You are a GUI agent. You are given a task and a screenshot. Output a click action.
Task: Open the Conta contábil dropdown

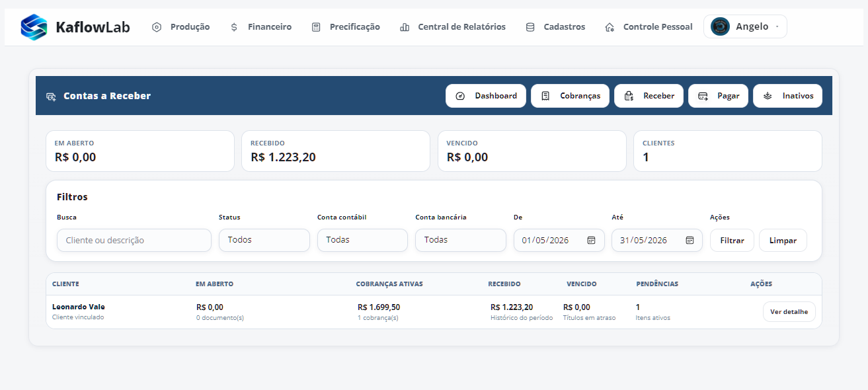click(362, 240)
